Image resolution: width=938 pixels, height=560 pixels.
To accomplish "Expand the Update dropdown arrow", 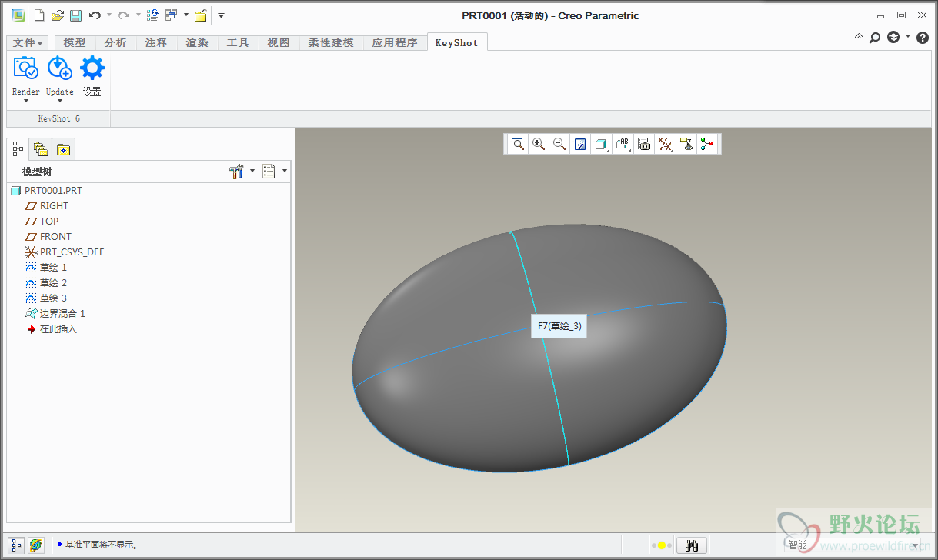I will click(x=59, y=100).
